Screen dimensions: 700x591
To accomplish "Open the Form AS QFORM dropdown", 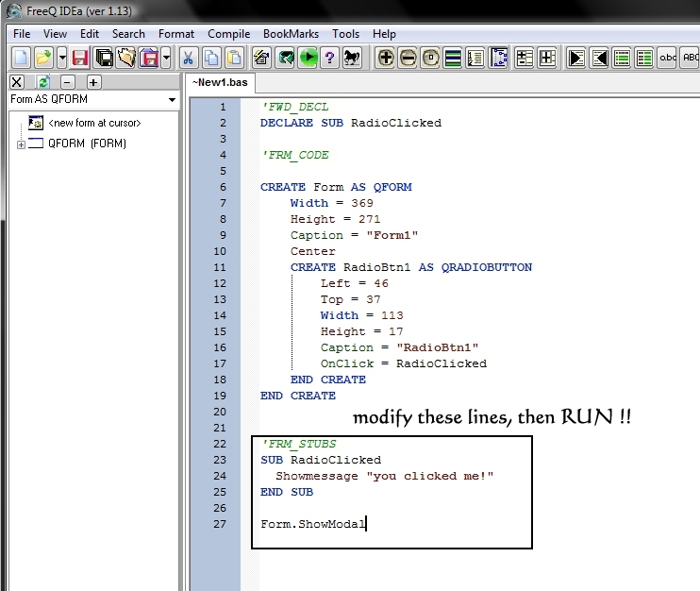I will click(172, 100).
